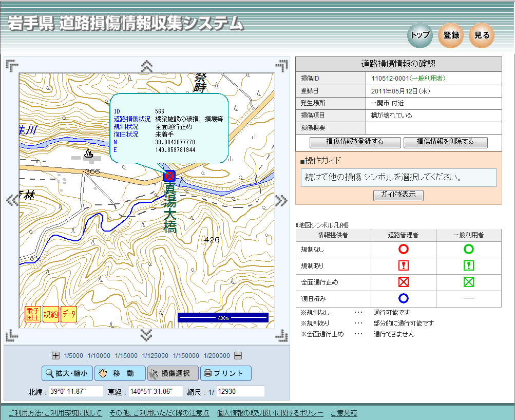Click damage item 橋が壊れている
This screenshot has width=515, height=420.
point(391,115)
